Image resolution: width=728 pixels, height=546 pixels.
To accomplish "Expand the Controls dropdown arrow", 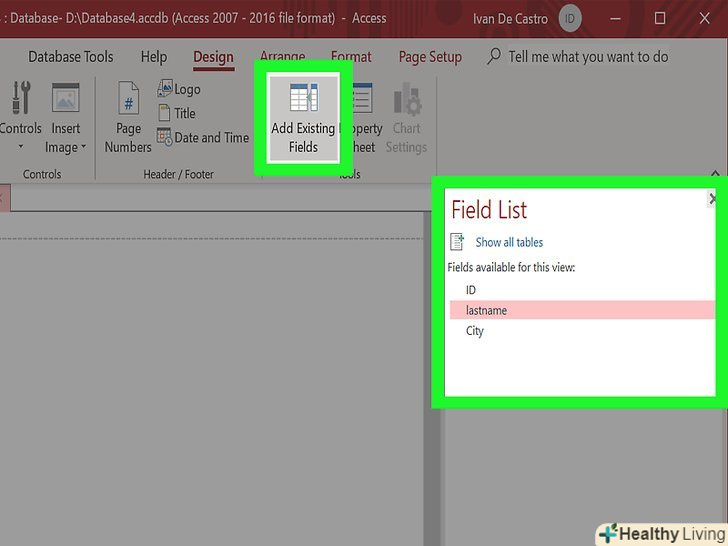I will pyautogui.click(x=20, y=147).
